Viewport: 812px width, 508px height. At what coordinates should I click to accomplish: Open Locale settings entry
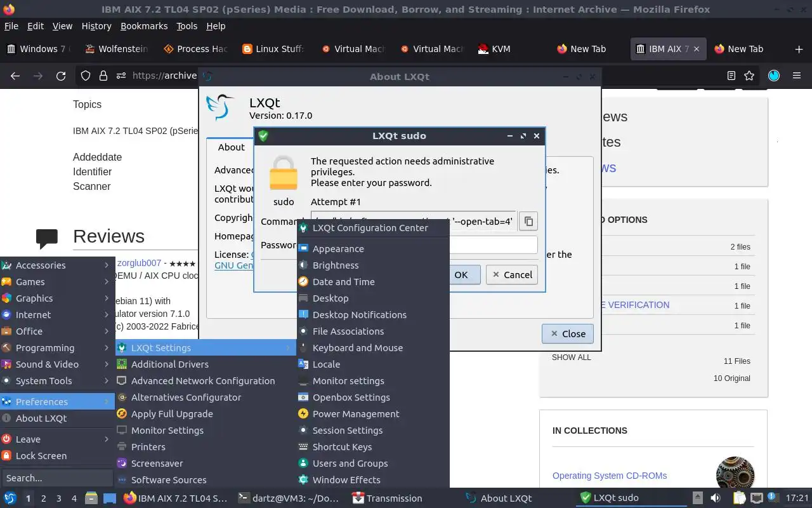(x=373, y=364)
